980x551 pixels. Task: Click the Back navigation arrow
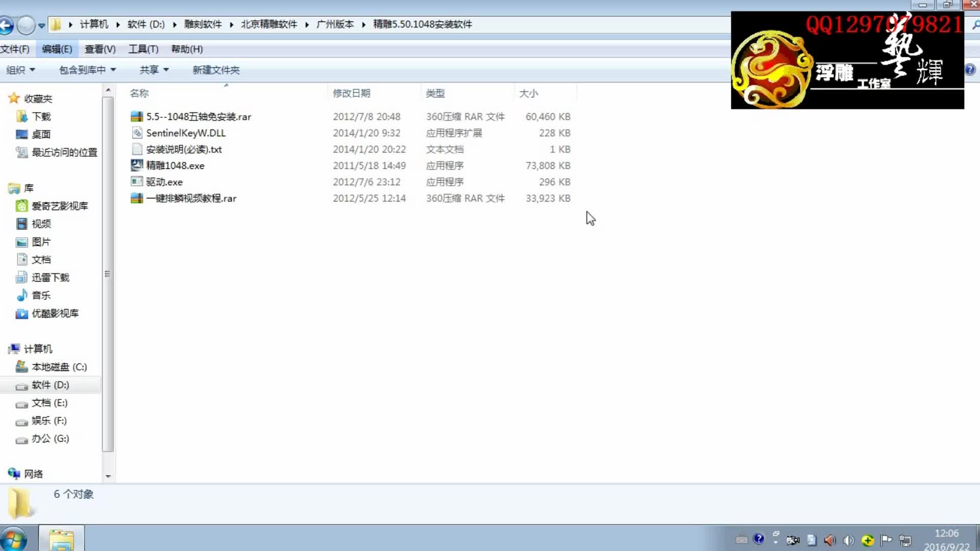tap(6, 24)
